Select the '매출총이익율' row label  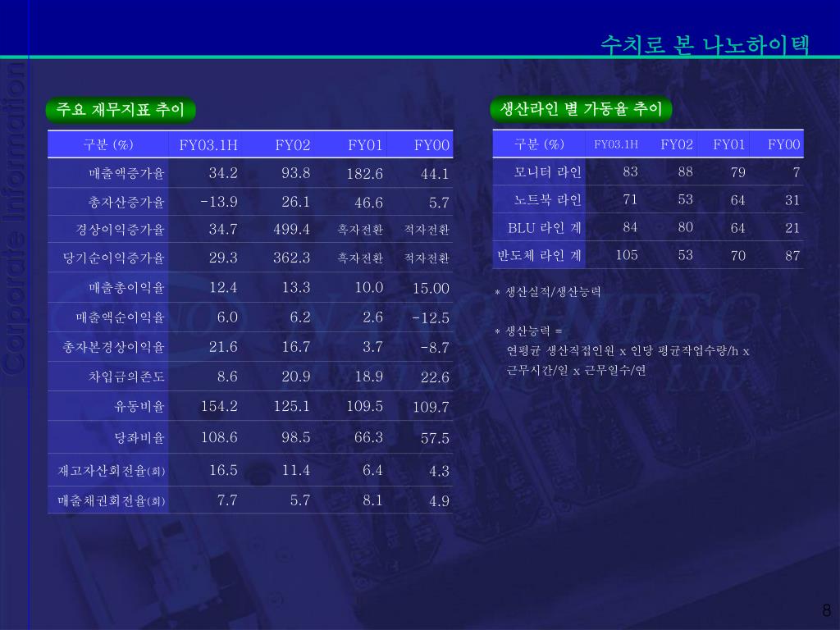(x=126, y=288)
